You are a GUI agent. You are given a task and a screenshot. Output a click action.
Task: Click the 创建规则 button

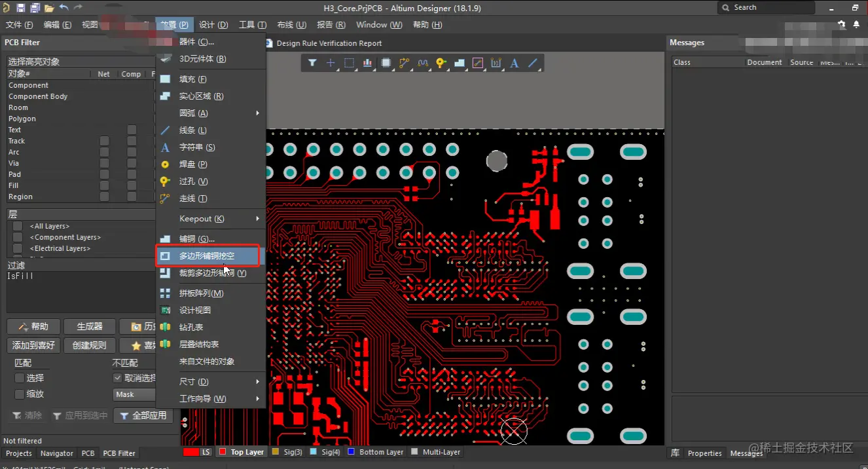[90, 345]
